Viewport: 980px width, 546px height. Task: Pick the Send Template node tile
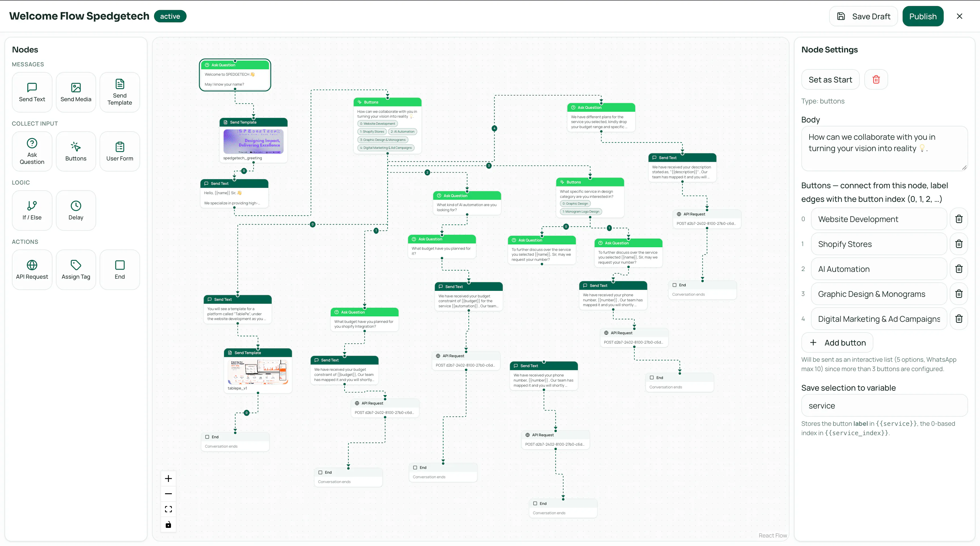coord(119,92)
